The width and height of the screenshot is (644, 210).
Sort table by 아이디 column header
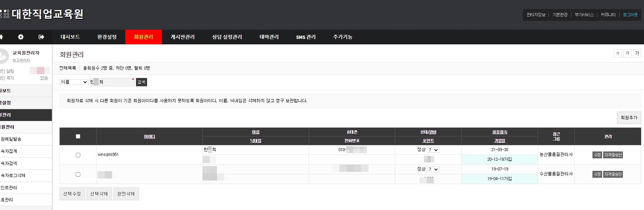point(149,137)
